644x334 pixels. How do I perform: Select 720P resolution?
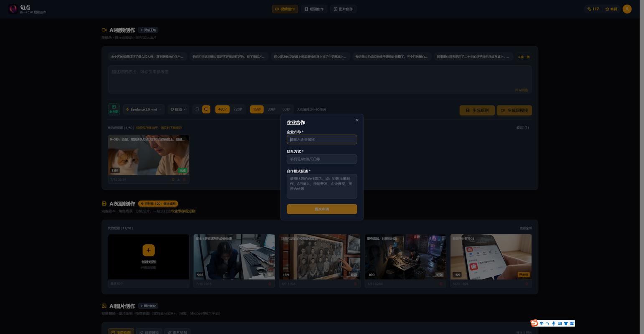click(x=238, y=109)
